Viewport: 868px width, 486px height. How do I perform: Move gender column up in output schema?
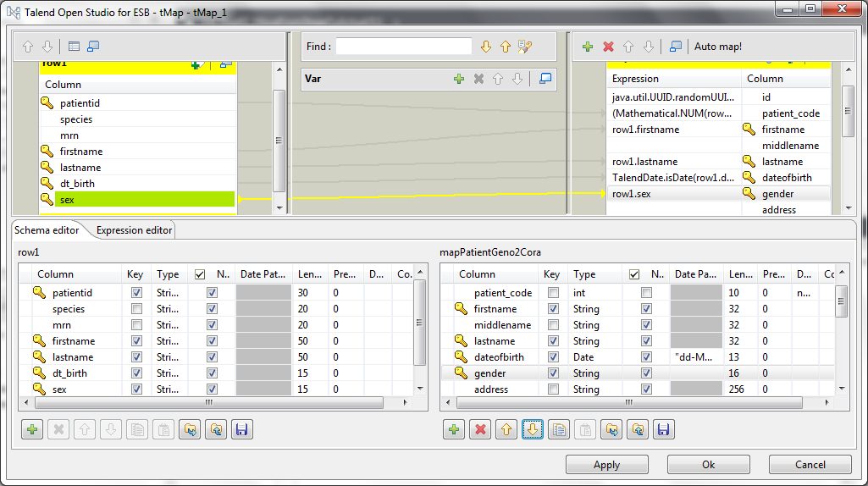pos(506,429)
